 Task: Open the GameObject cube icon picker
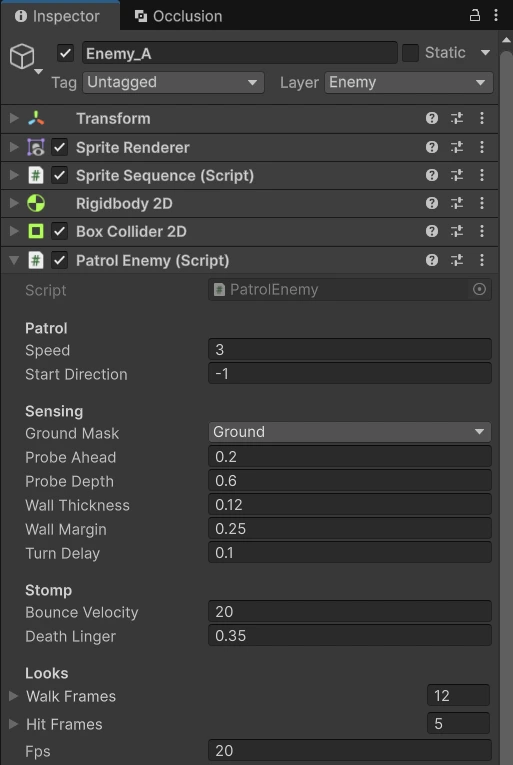(22, 57)
